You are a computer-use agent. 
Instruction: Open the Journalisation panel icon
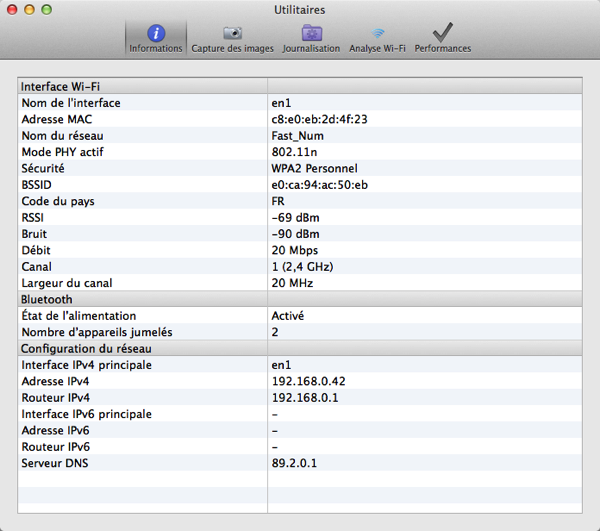pos(311,37)
